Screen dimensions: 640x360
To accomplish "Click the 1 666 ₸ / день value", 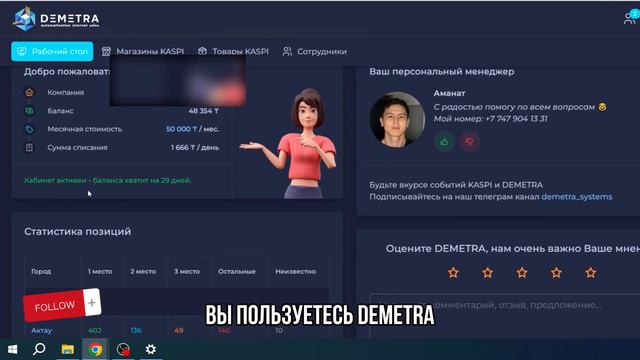I will click(x=195, y=147).
